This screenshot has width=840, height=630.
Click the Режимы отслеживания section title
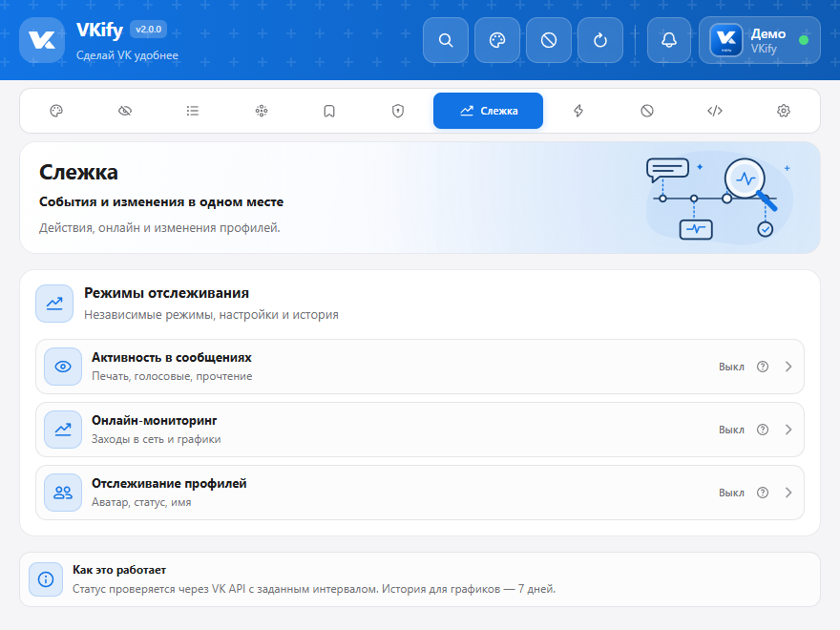pos(167,293)
